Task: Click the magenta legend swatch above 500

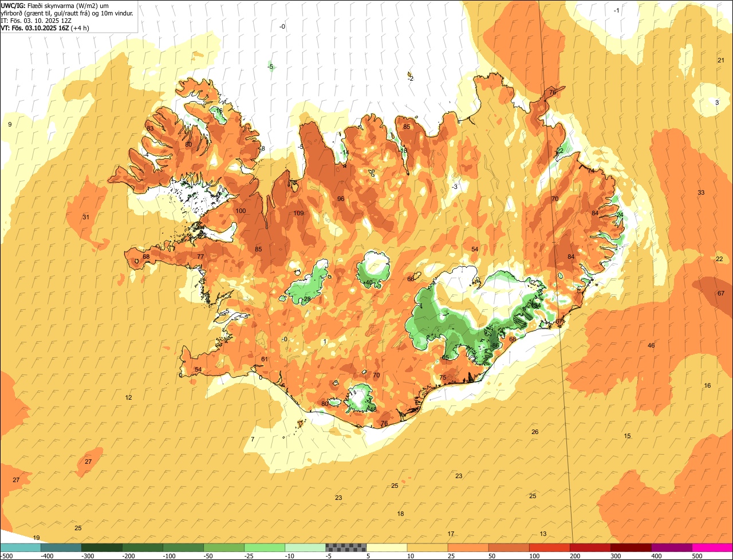Action: pos(712,547)
